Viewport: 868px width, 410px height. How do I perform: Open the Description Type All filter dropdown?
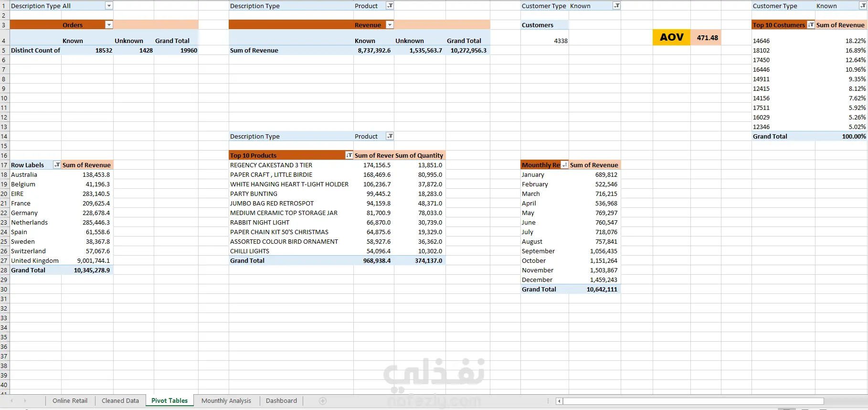109,6
